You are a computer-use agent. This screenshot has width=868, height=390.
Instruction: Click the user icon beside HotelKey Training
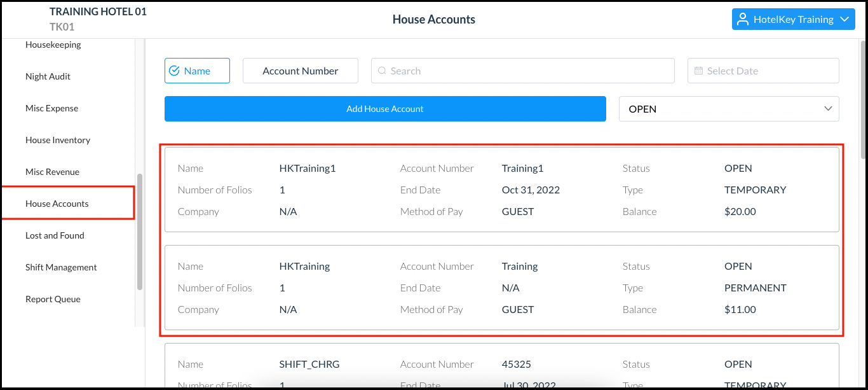(742, 19)
